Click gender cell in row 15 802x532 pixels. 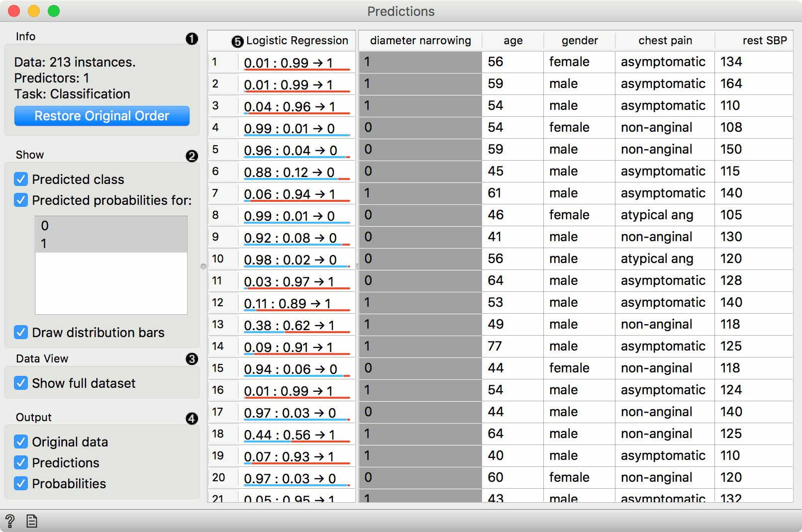click(x=580, y=368)
